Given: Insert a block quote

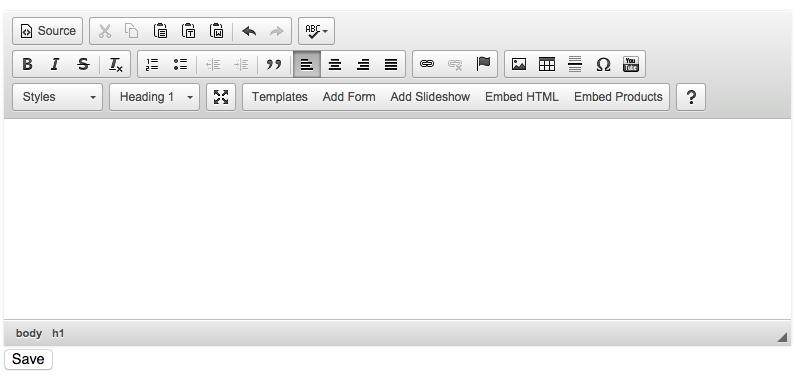Looking at the screenshot, I should pyautogui.click(x=274, y=64).
